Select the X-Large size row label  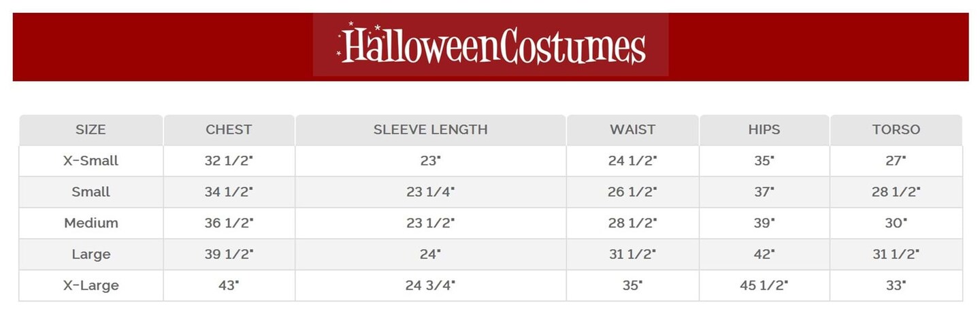[x=91, y=285]
